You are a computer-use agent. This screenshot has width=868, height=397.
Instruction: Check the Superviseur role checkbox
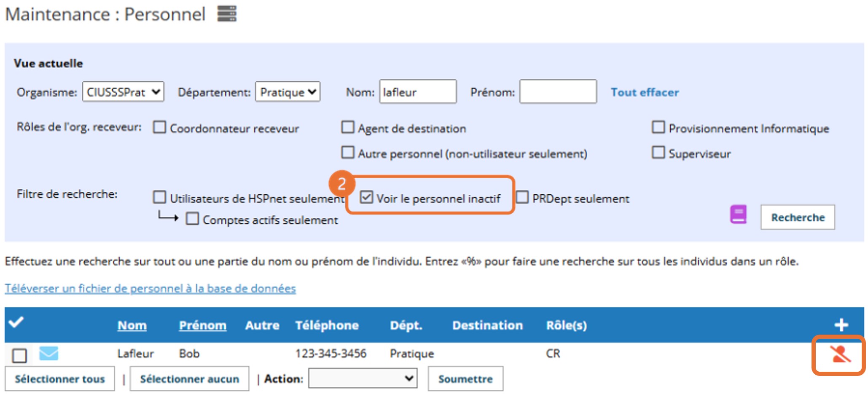pyautogui.click(x=658, y=153)
